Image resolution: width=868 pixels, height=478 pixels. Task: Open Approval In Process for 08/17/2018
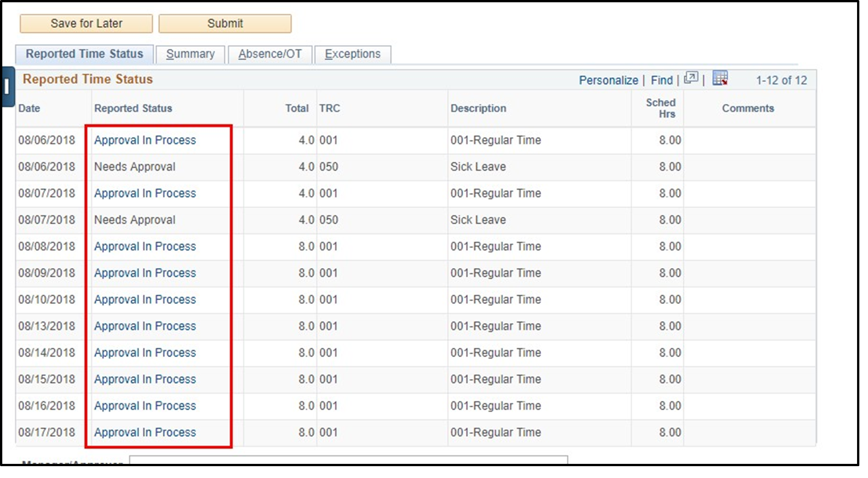pyautogui.click(x=145, y=432)
